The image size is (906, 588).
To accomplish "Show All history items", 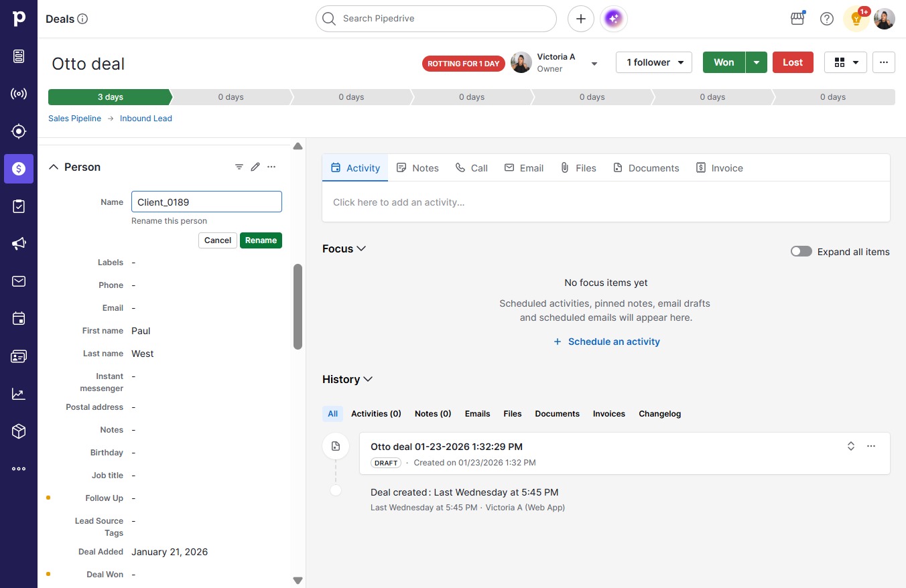I will [x=332, y=414].
